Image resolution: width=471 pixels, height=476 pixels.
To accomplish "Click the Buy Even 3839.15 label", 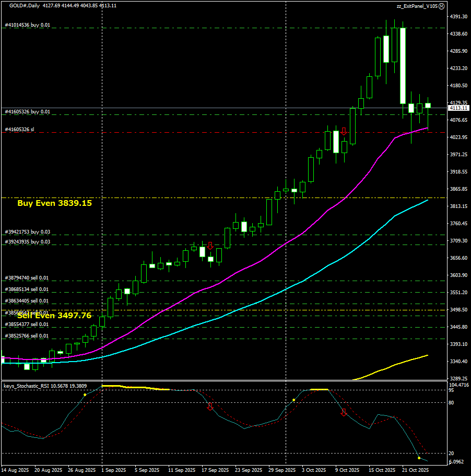I will 54,203.
